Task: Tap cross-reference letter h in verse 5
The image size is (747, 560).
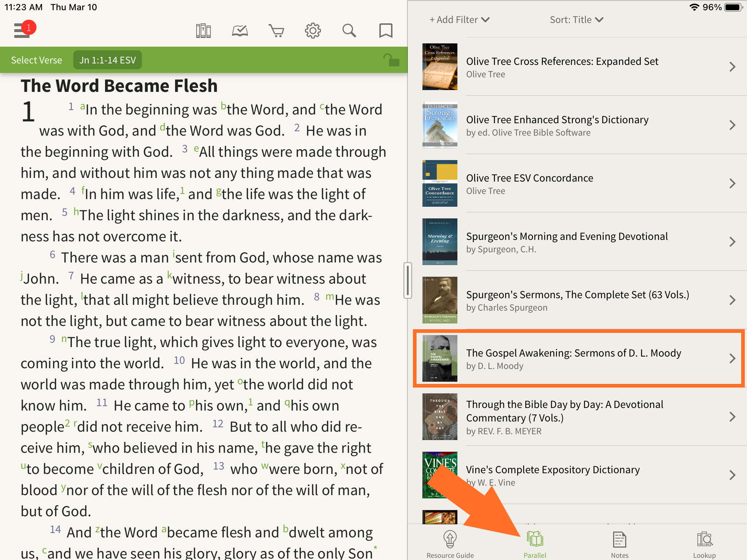Action: tap(76, 211)
